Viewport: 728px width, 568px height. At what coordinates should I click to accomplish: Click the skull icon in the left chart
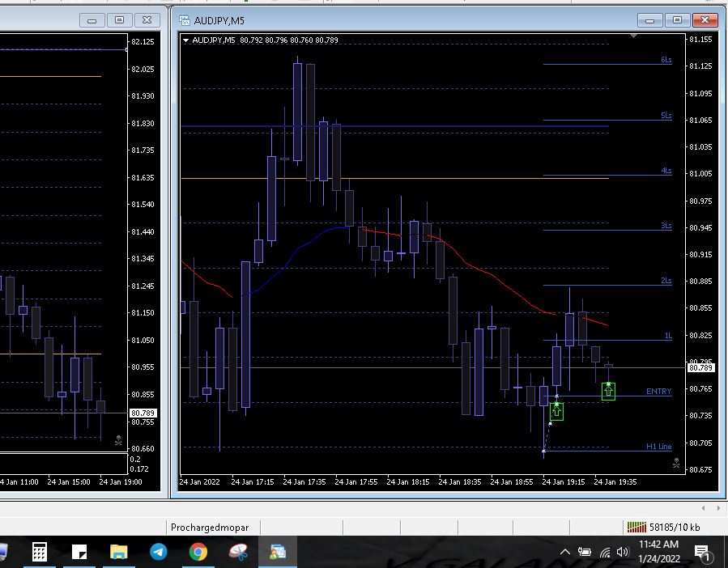[118, 440]
